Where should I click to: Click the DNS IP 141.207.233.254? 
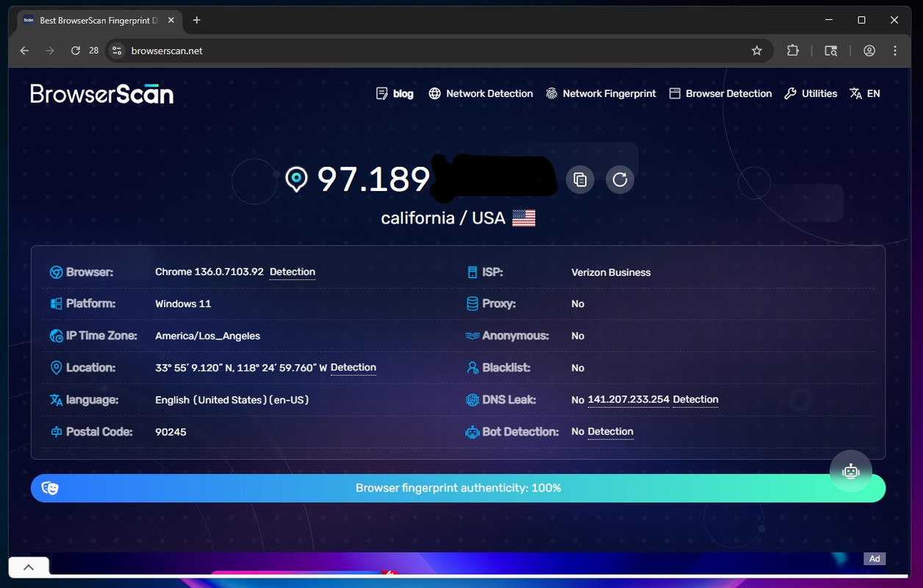(x=629, y=400)
